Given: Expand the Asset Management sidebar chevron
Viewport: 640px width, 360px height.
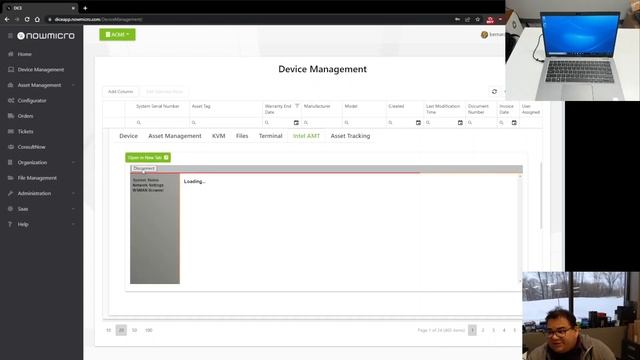Looking at the screenshot, I should (73, 85).
